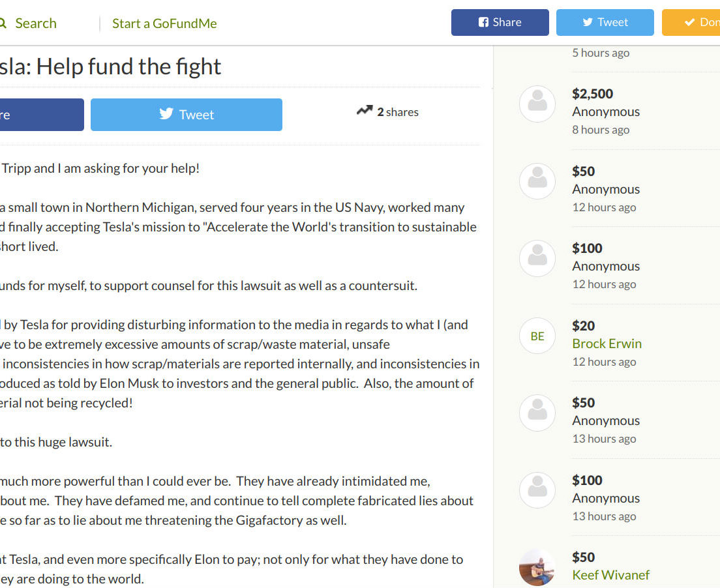Click the Facebook Share button in header
This screenshot has width=720, height=588.
(500, 23)
